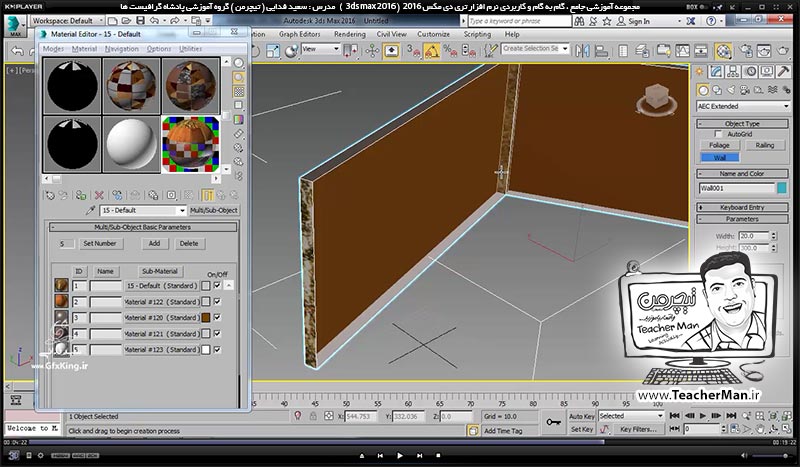Click Get Material icon in Material Editor
800x467 pixels.
[x=50, y=195]
